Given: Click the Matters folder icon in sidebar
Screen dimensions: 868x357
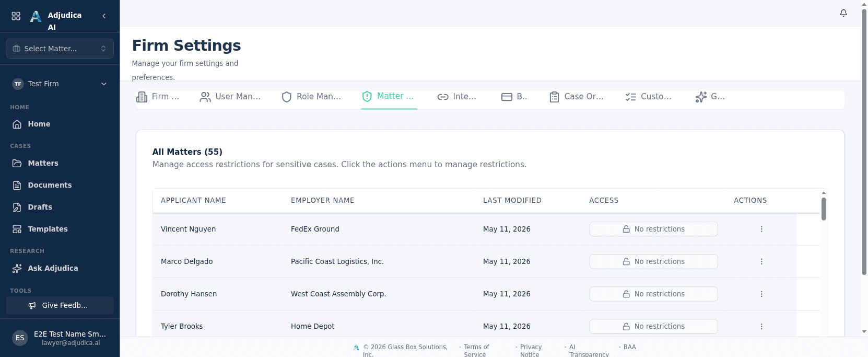Looking at the screenshot, I should (x=17, y=163).
